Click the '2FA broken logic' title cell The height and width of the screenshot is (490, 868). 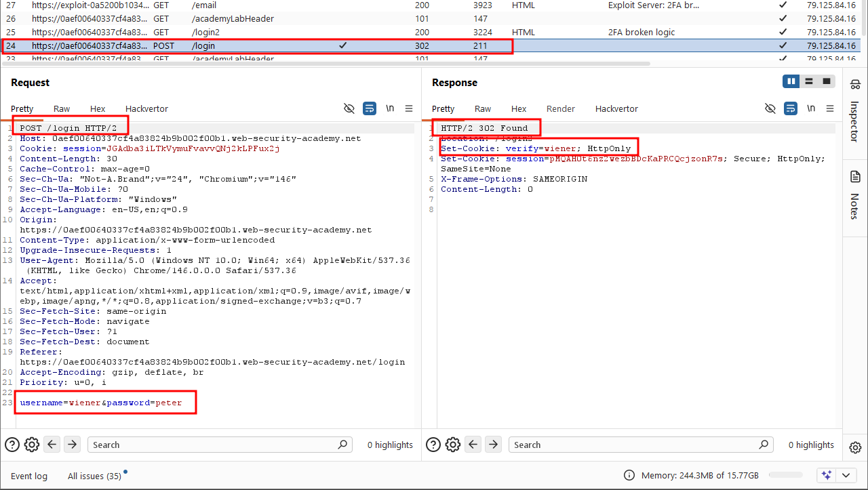click(642, 32)
